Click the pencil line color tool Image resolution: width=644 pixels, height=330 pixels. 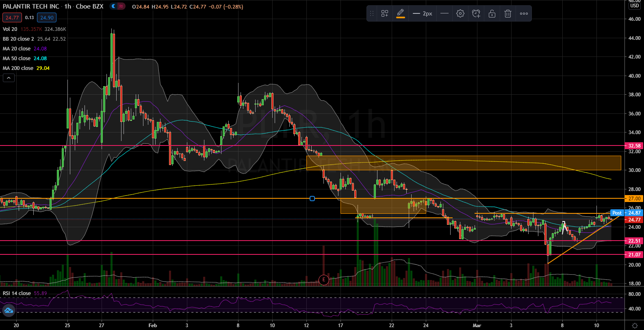pyautogui.click(x=400, y=13)
